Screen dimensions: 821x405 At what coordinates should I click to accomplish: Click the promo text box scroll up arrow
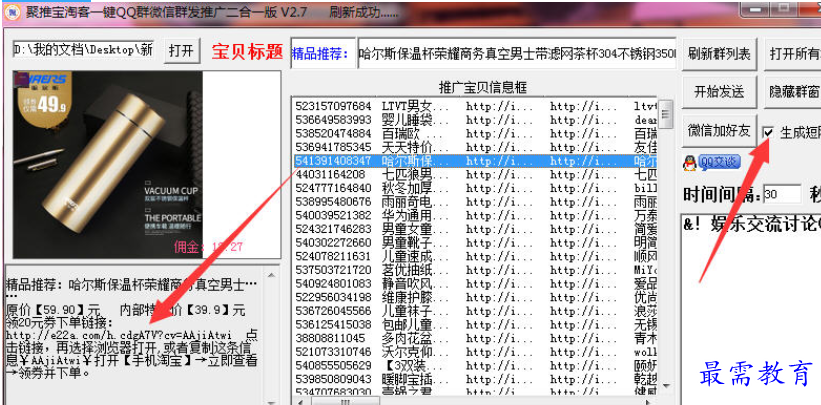point(271,274)
